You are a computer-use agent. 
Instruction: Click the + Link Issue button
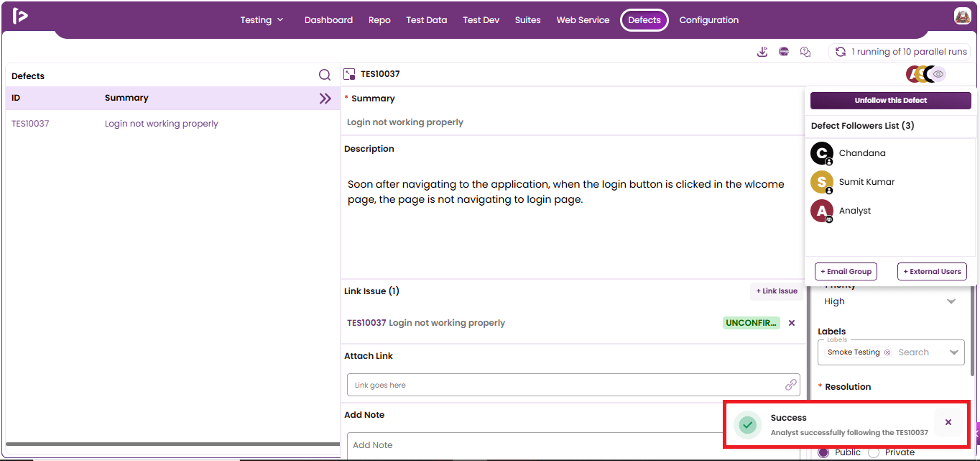click(x=777, y=291)
